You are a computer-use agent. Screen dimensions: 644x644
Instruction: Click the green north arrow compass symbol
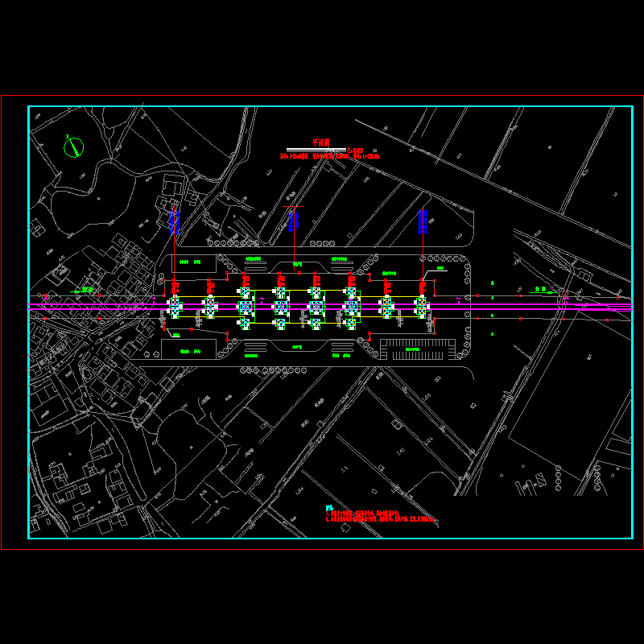pos(73,147)
